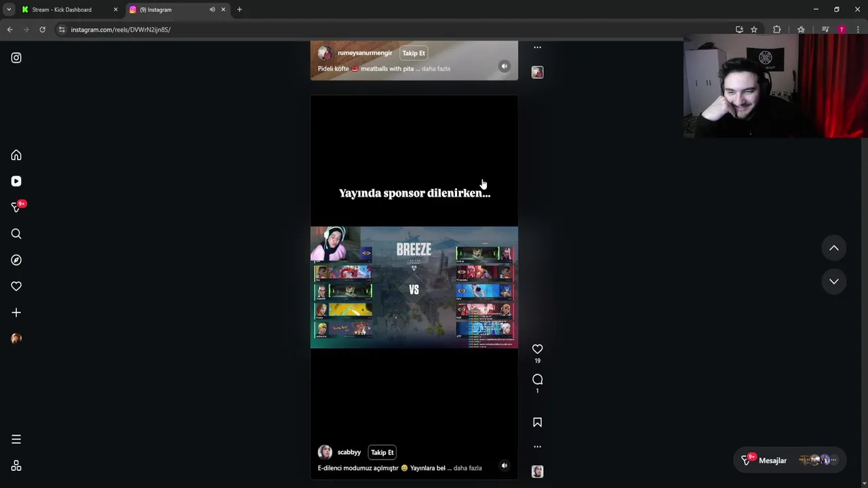Open Meta apps grid icon
The height and width of the screenshot is (488, 868).
[16, 466]
